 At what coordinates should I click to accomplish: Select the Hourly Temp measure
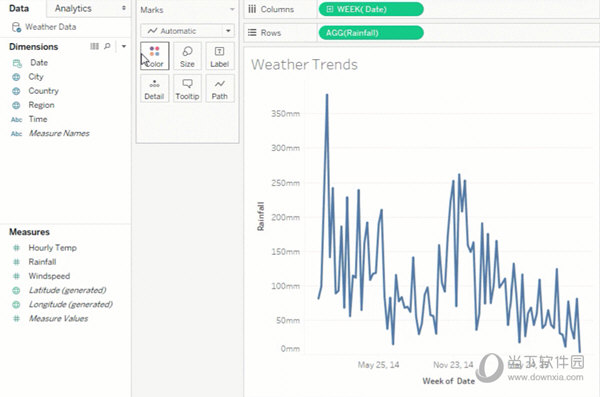(52, 248)
